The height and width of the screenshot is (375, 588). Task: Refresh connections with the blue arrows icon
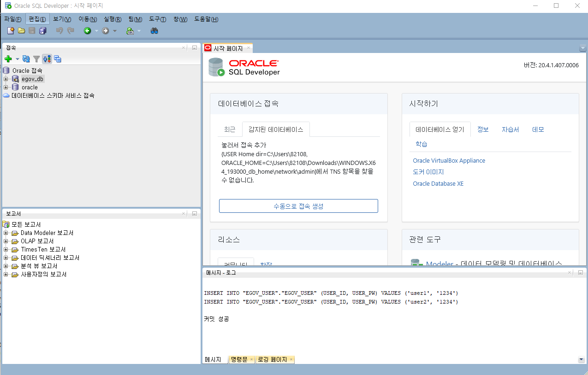pyautogui.click(x=26, y=59)
